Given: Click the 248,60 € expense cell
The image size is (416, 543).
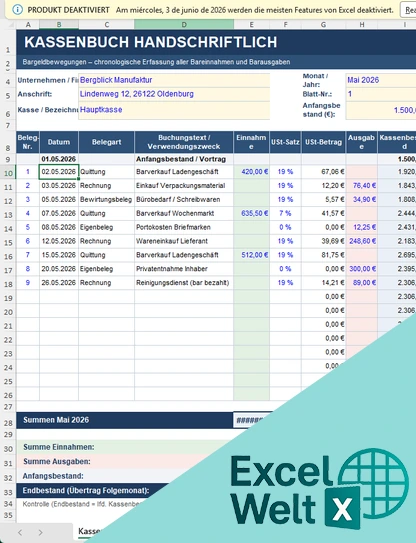Looking at the screenshot, I should (362, 241).
